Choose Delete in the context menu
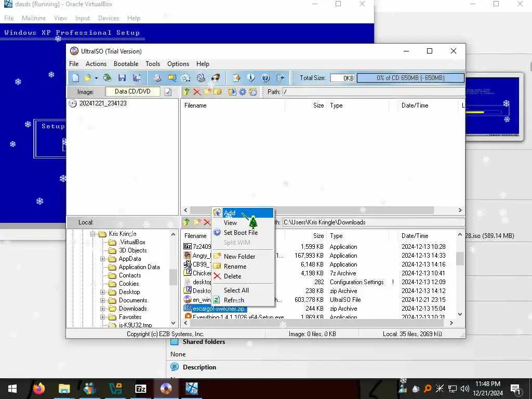The width and height of the screenshot is (532, 399). pyautogui.click(x=243, y=276)
